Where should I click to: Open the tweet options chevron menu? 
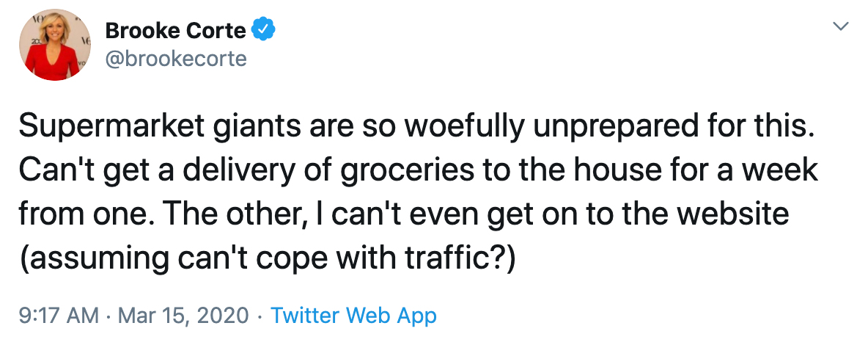(842, 26)
